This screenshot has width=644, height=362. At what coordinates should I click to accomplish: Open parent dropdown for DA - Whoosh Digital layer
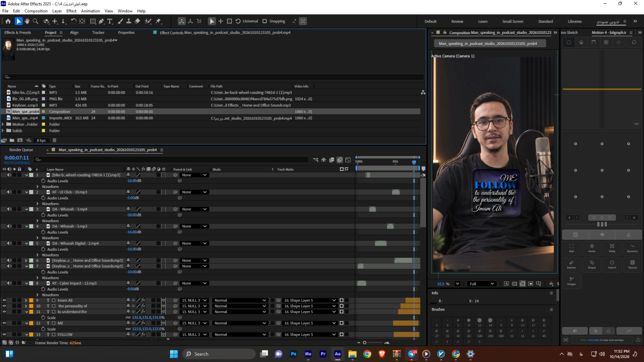(x=194, y=244)
